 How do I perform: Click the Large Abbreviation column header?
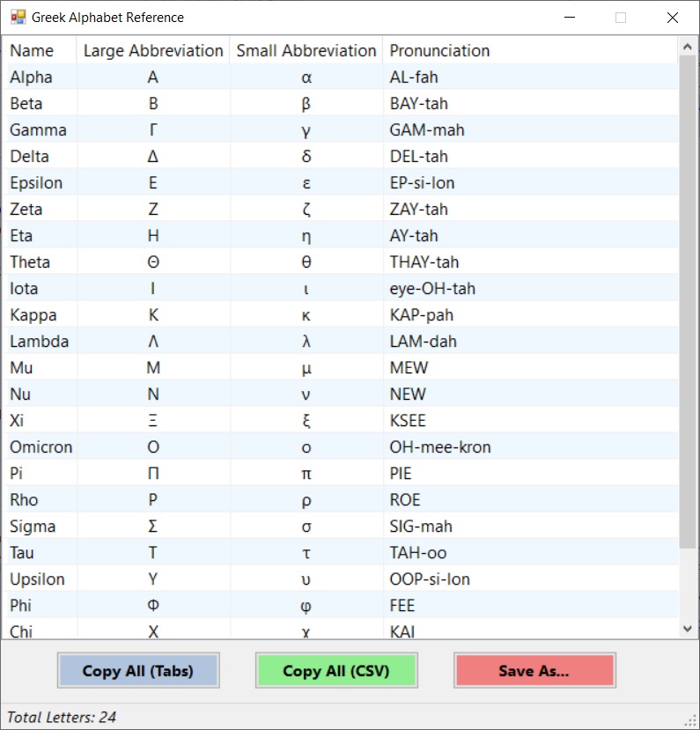click(x=153, y=51)
